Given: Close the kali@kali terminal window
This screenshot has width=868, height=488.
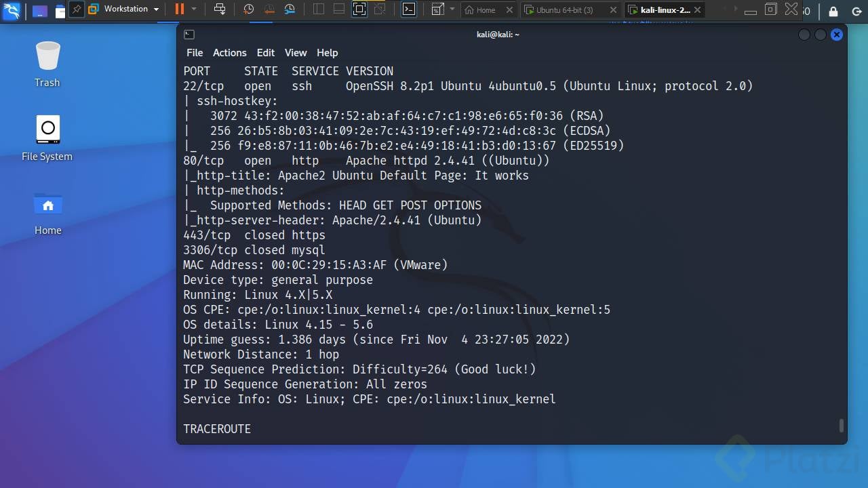Looking at the screenshot, I should point(837,35).
